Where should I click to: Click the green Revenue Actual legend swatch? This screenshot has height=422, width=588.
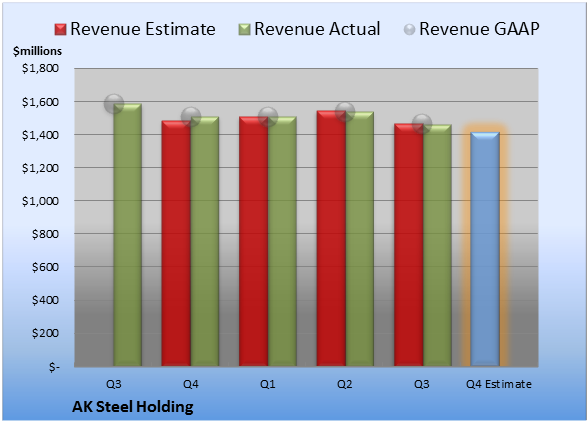(244, 30)
